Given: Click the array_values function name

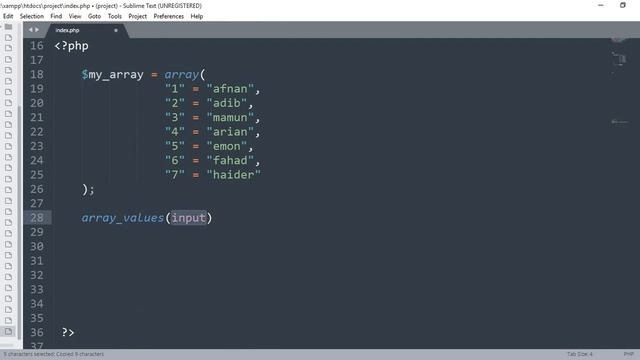Looking at the screenshot, I should click(122, 218).
